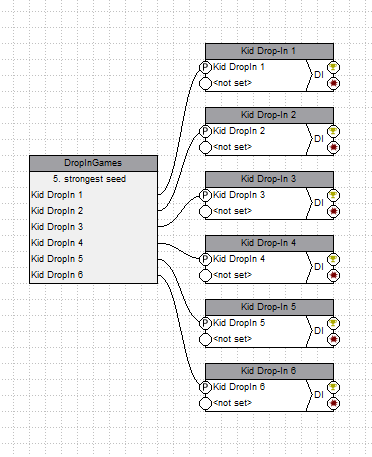Click the loser red icon of Kid Drop-In 1
Viewport: 372px width, 457px height.
click(x=333, y=83)
